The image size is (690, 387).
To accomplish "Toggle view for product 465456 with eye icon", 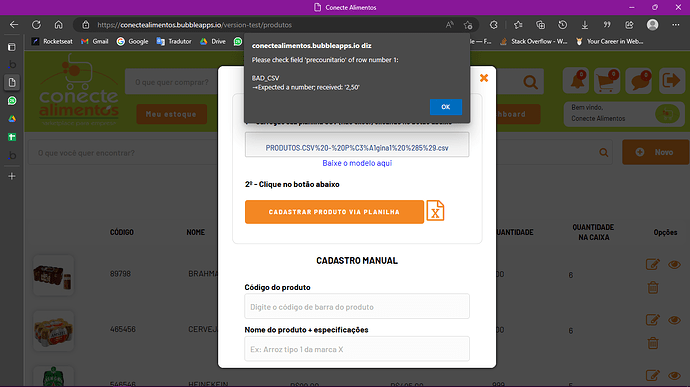I will tap(674, 320).
